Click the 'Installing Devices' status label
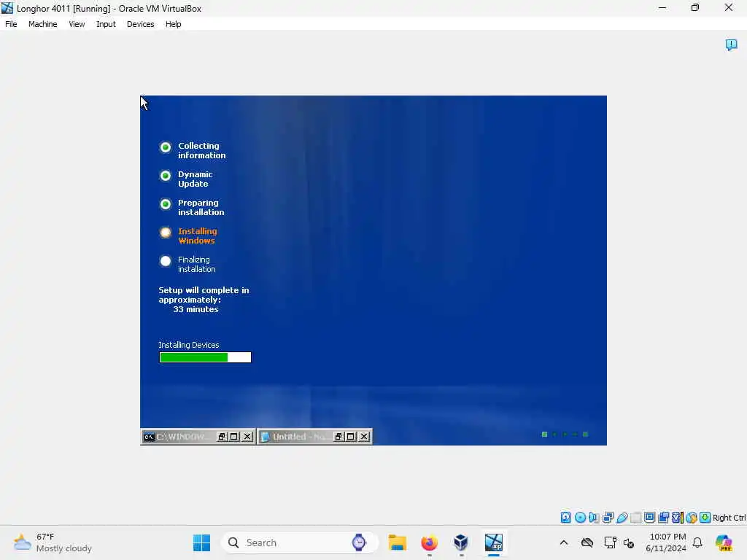Viewport: 747px width, 560px height. click(x=189, y=345)
